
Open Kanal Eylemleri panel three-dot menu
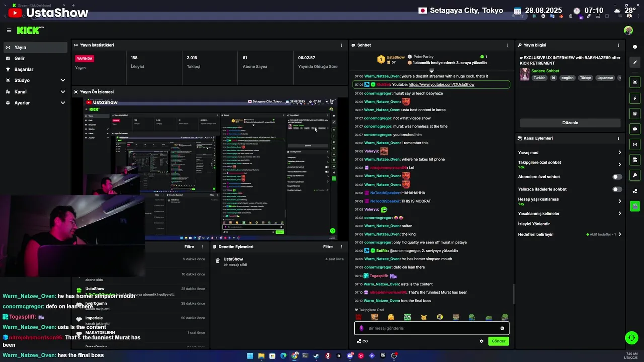(618, 138)
